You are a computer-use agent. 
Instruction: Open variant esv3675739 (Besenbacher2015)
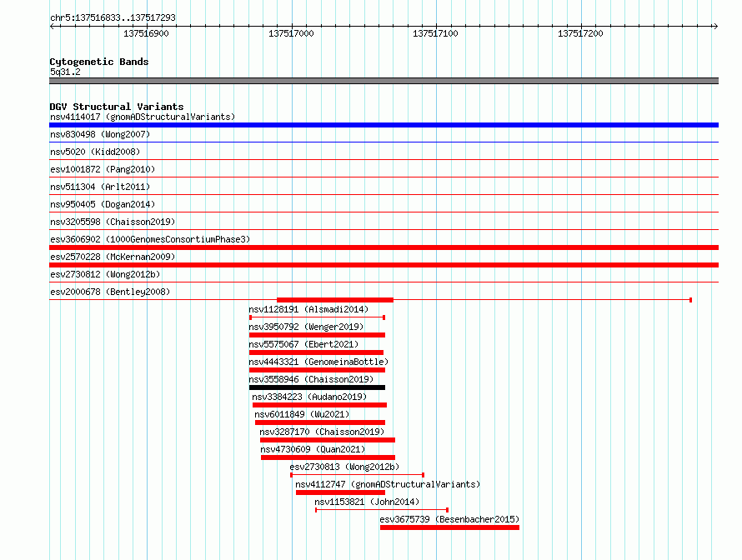(449, 519)
